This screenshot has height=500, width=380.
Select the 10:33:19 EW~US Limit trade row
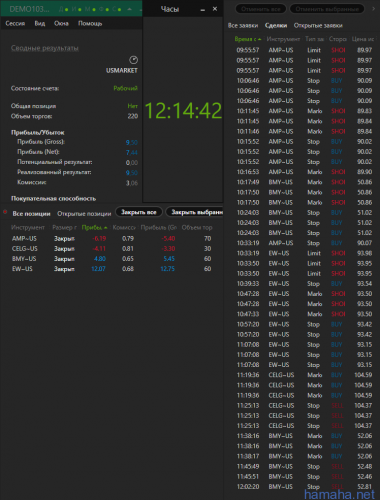[303, 253]
